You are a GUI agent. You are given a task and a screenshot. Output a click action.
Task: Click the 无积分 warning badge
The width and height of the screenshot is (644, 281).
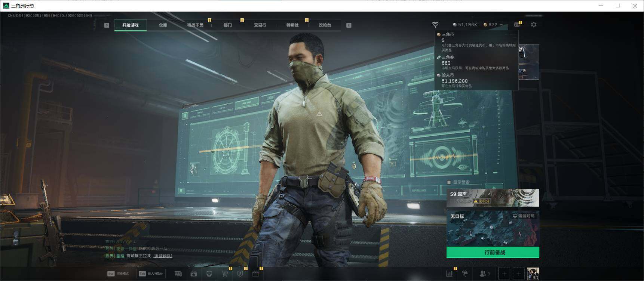482,201
